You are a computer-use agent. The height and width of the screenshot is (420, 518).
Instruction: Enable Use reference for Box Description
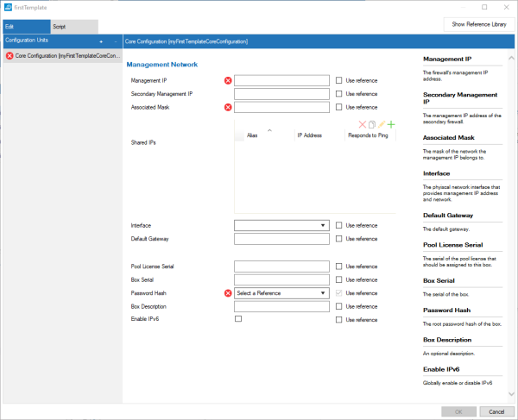click(338, 306)
